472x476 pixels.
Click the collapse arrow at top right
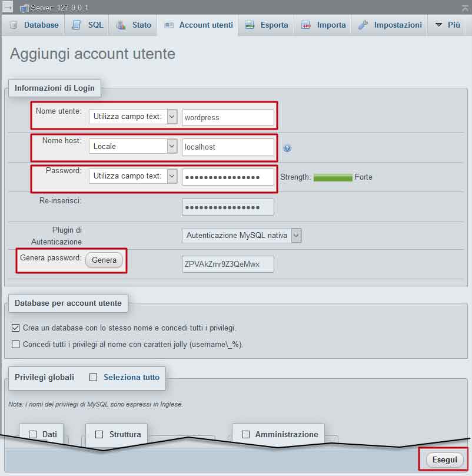465,8
